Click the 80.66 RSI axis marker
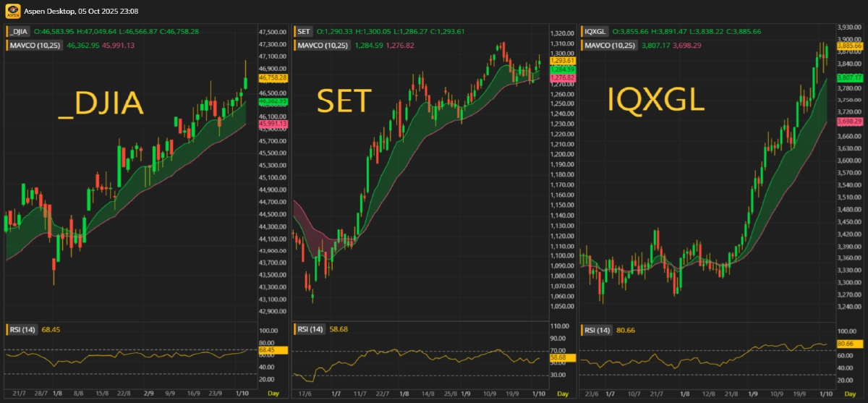Screen dimensions: 868x403 pos(850,343)
